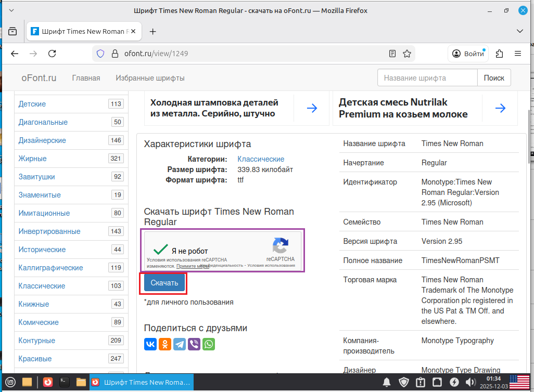Open Книжные fonts category
The width and height of the screenshot is (534, 392).
pos(34,304)
